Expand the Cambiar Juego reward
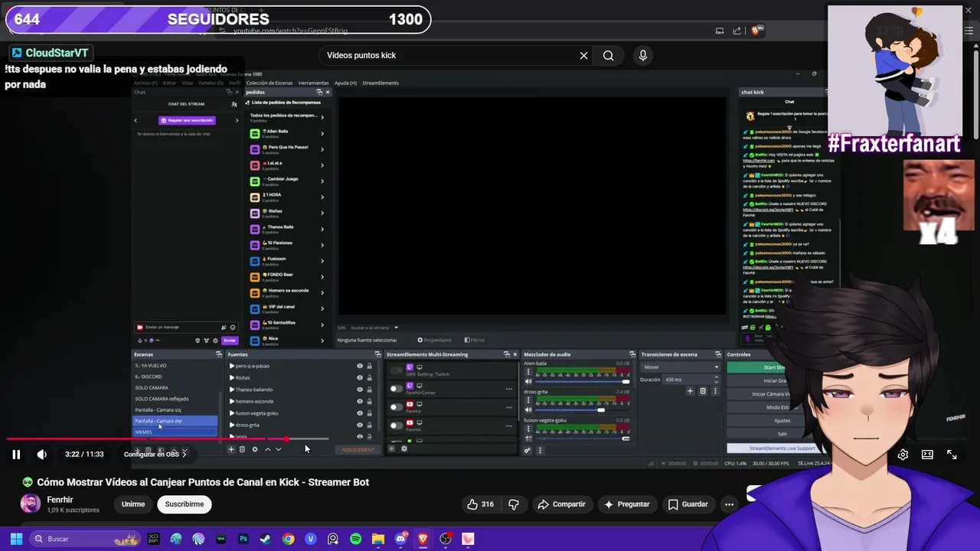The width and height of the screenshot is (980, 551). [322, 181]
